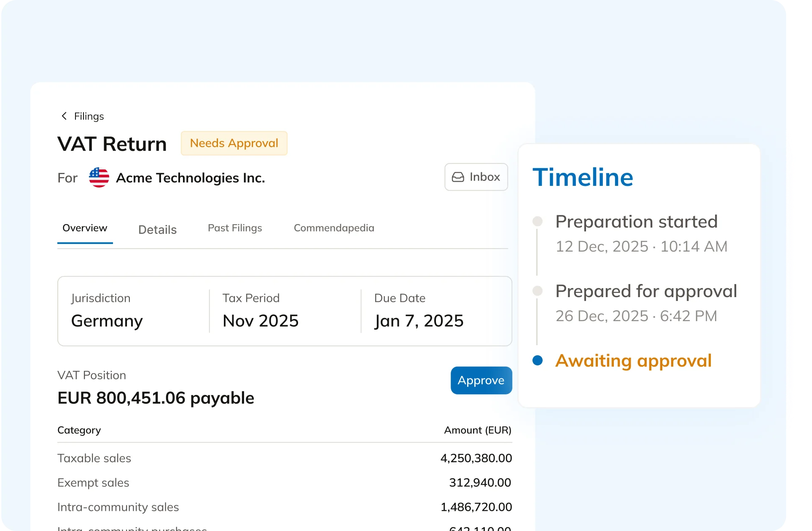Click the Timeline panel heading
Screen dimensions: 812x531
pos(583,177)
